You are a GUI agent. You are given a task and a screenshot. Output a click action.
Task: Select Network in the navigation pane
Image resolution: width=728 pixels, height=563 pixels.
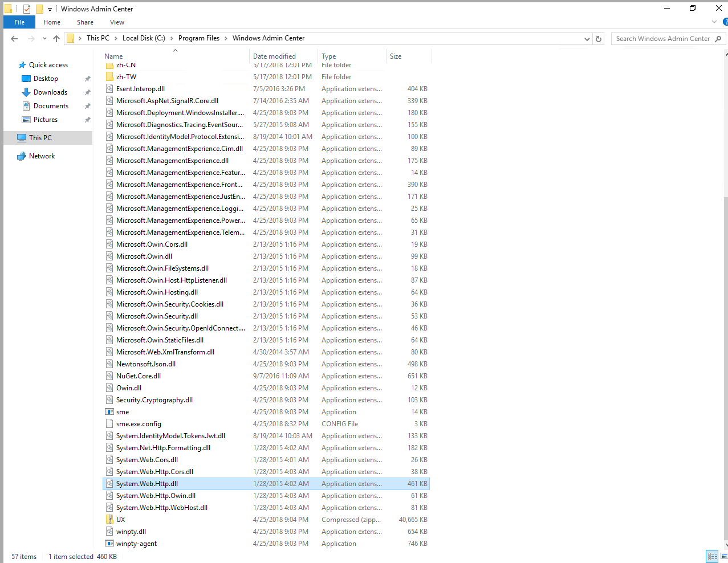[42, 156]
